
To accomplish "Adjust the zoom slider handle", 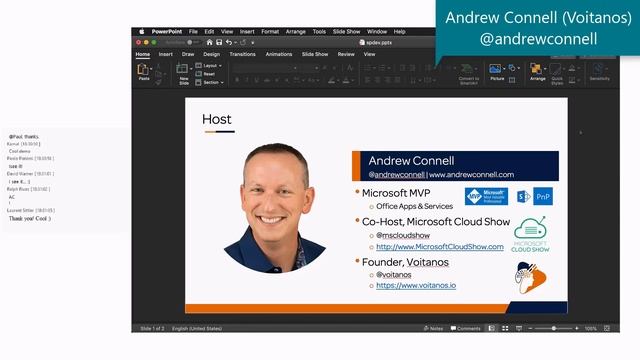I will pyautogui.click(x=554, y=328).
